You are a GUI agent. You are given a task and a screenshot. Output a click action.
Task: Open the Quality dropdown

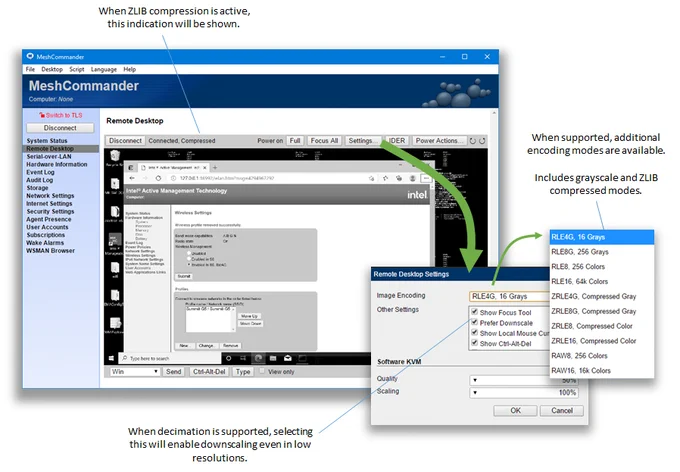[524, 380]
